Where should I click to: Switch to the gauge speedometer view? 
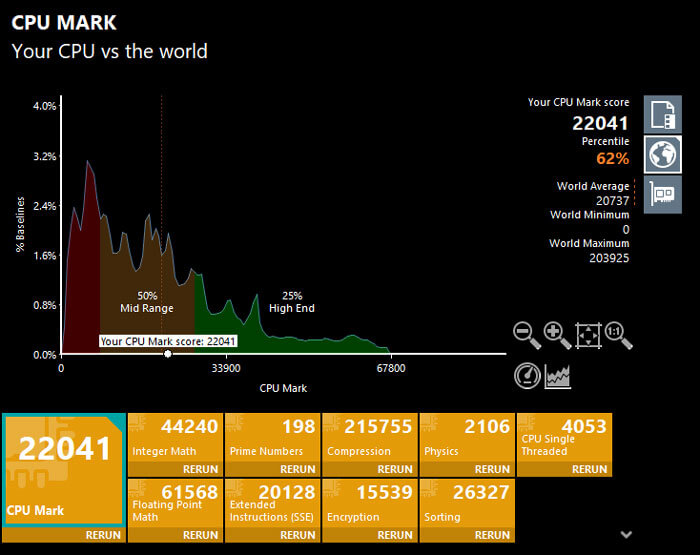(527, 376)
